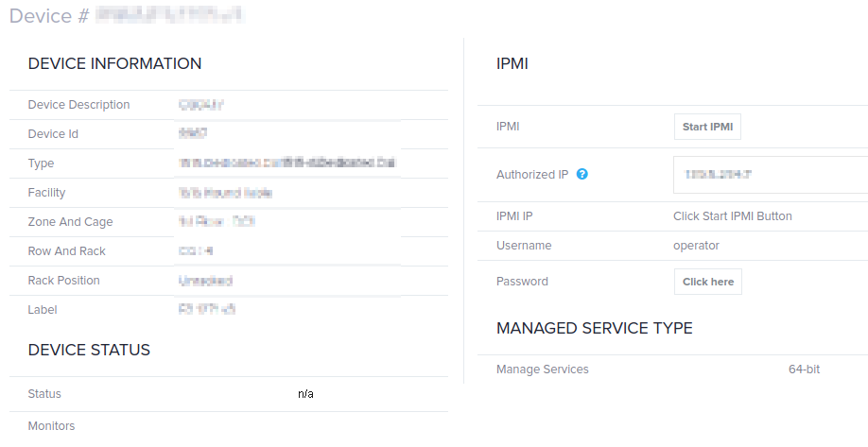Reveal password via the Click here button
Image resolution: width=868 pixels, height=447 pixels.
pos(708,282)
